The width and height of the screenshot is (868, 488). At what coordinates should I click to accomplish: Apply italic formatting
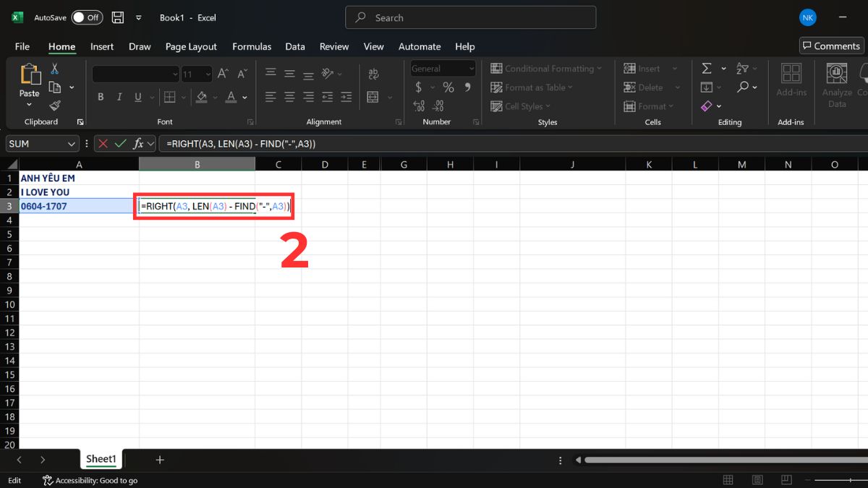(119, 97)
